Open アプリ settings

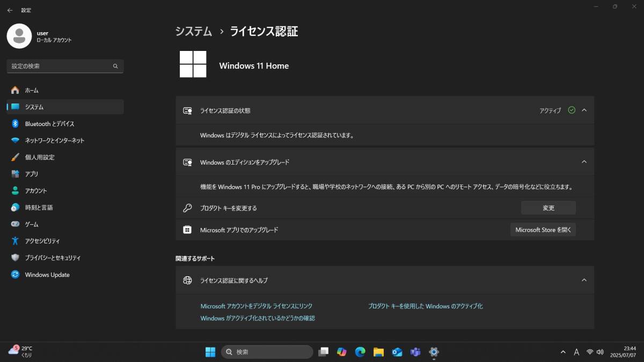pyautogui.click(x=65, y=174)
